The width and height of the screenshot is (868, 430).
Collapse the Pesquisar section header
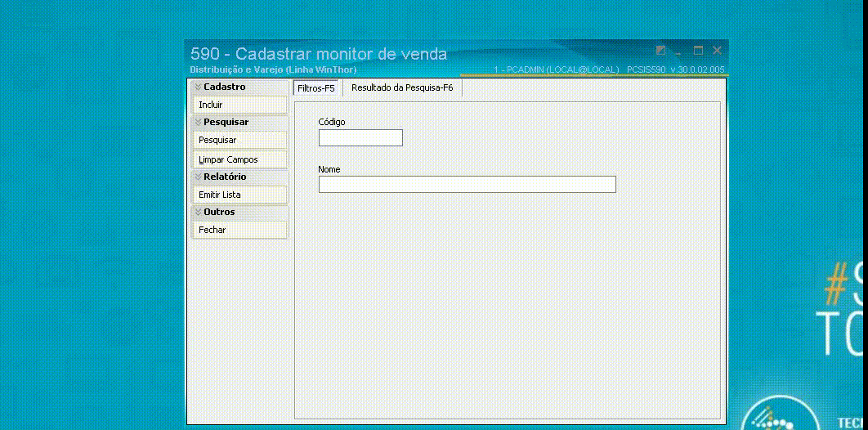[239, 122]
